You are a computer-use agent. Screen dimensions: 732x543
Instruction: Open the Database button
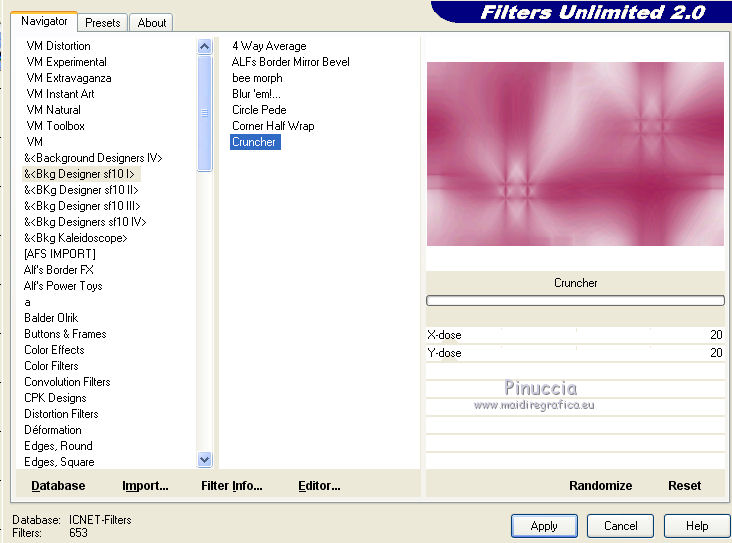(58, 486)
